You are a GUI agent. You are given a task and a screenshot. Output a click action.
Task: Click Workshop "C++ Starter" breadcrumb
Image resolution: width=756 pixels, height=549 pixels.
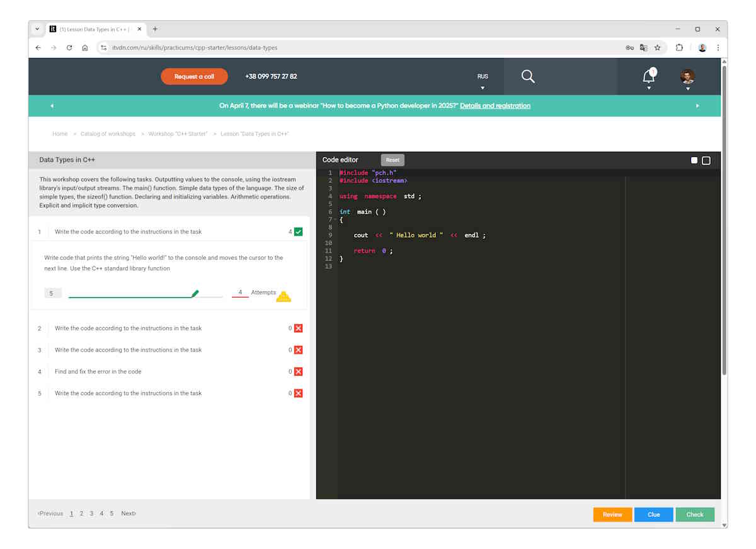click(x=178, y=134)
